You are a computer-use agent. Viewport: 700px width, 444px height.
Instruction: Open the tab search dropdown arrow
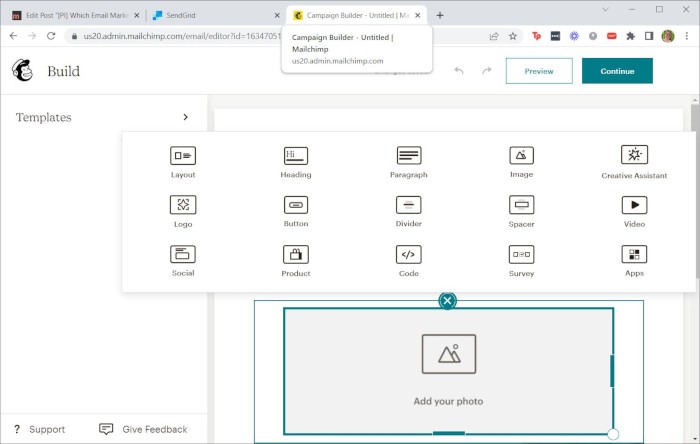[605, 9]
